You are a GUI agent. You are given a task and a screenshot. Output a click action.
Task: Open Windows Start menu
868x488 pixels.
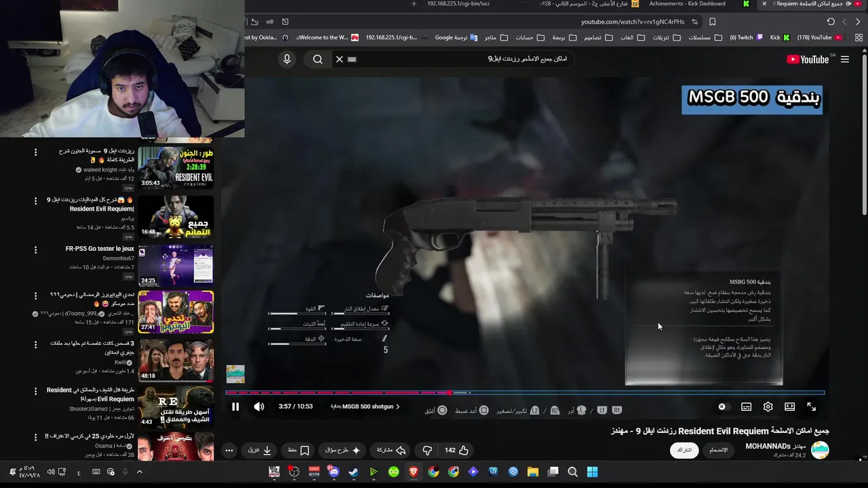pyautogui.click(x=592, y=472)
